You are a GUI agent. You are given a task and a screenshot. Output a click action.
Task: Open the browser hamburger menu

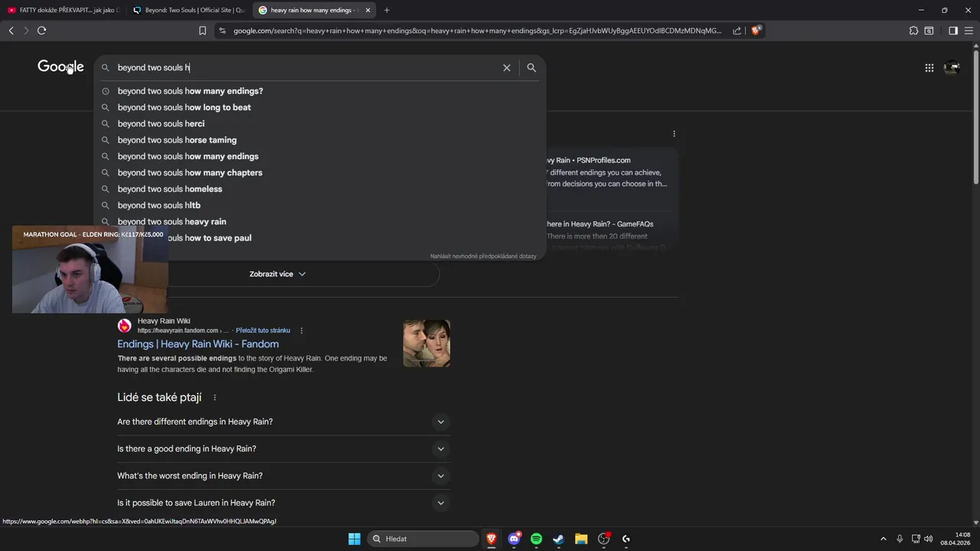pyautogui.click(x=968, y=31)
